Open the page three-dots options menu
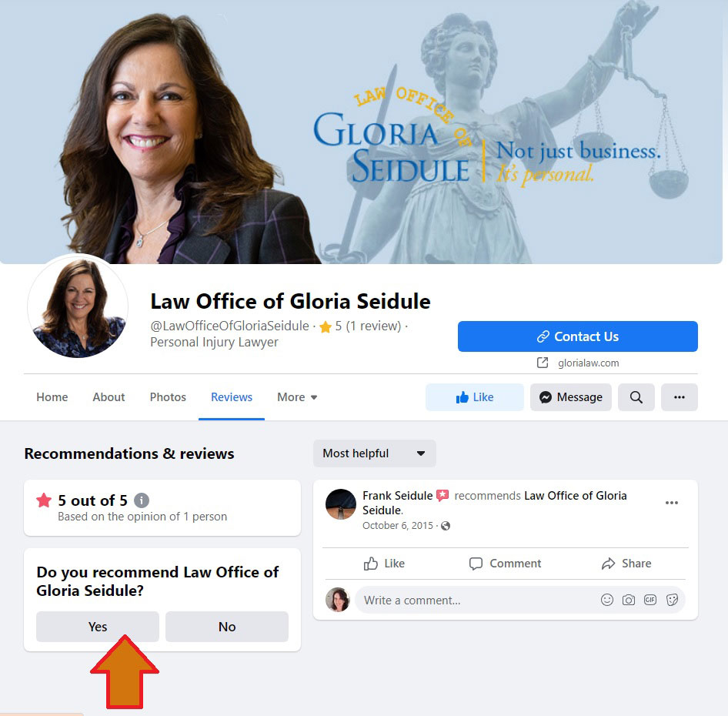 680,397
